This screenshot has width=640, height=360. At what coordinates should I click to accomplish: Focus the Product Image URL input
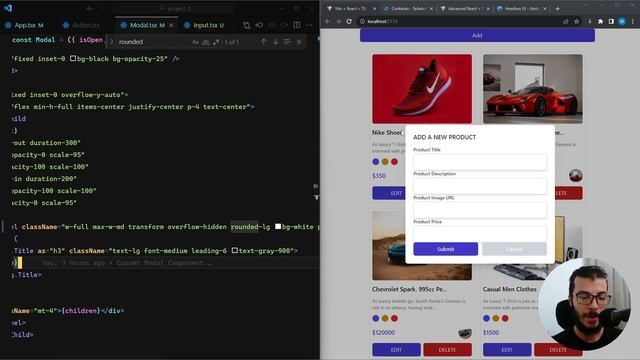(480, 210)
